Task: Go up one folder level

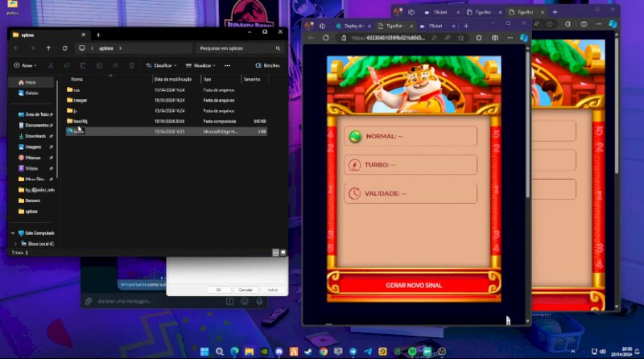Action: 47,48
